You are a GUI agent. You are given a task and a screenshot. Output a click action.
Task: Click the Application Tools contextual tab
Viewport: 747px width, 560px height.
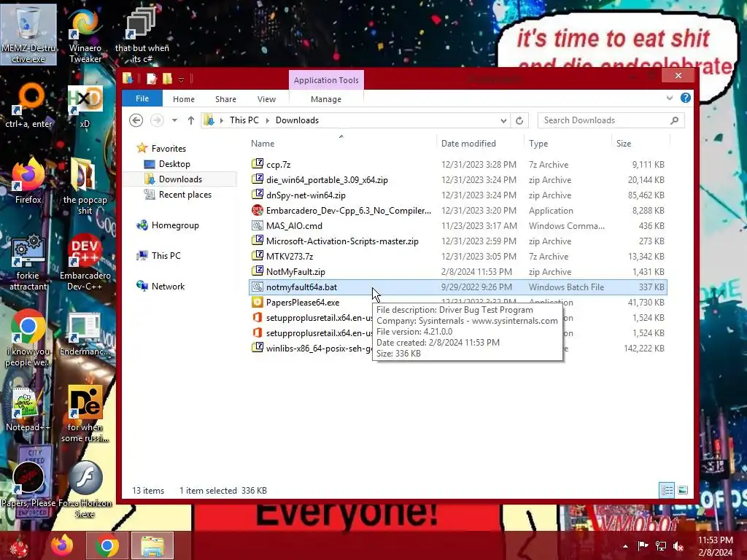tap(326, 80)
